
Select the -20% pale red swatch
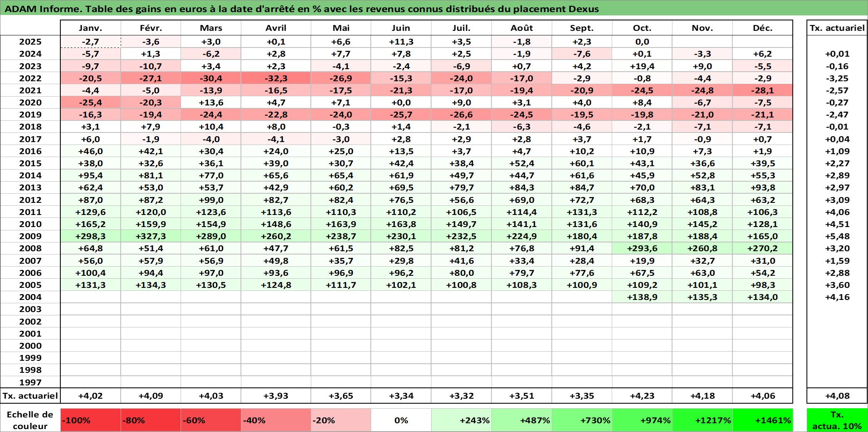click(341, 420)
